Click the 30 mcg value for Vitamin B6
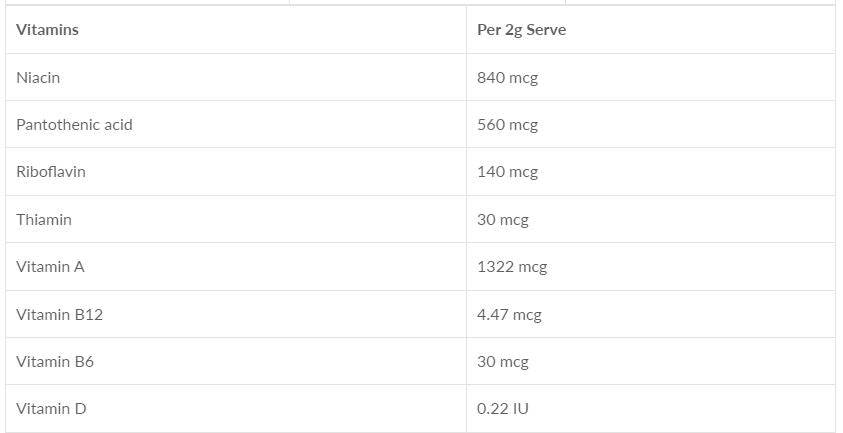 (x=502, y=361)
